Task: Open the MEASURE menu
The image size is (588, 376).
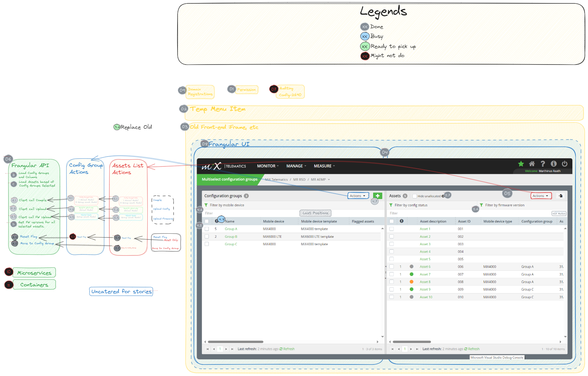Action: [x=324, y=166]
